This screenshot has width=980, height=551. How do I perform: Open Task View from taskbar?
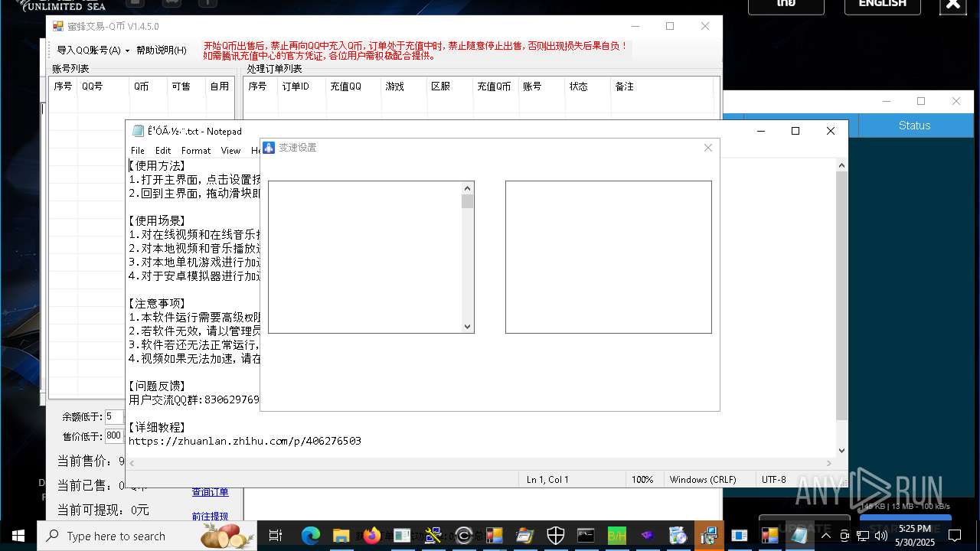tap(276, 536)
